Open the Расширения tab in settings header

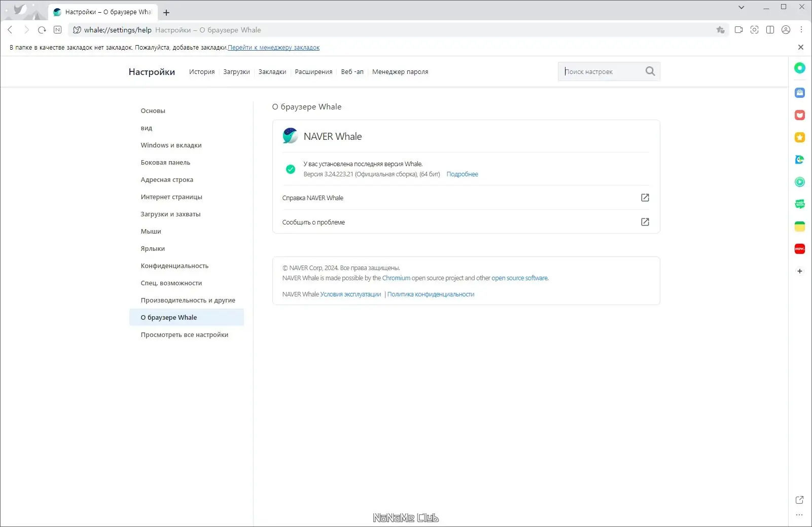pyautogui.click(x=313, y=72)
